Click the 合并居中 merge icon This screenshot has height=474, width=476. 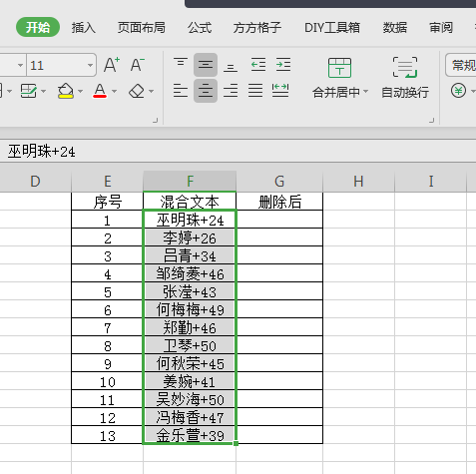[x=339, y=68]
